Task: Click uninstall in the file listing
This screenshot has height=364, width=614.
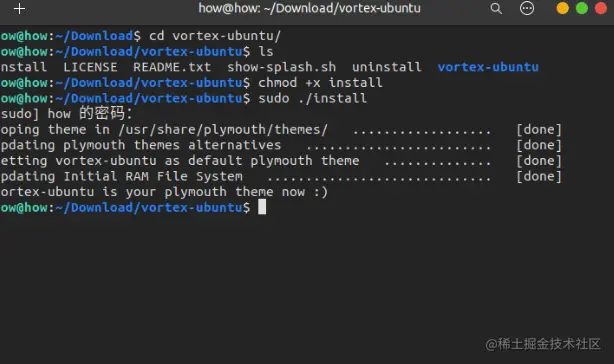Action: click(387, 67)
